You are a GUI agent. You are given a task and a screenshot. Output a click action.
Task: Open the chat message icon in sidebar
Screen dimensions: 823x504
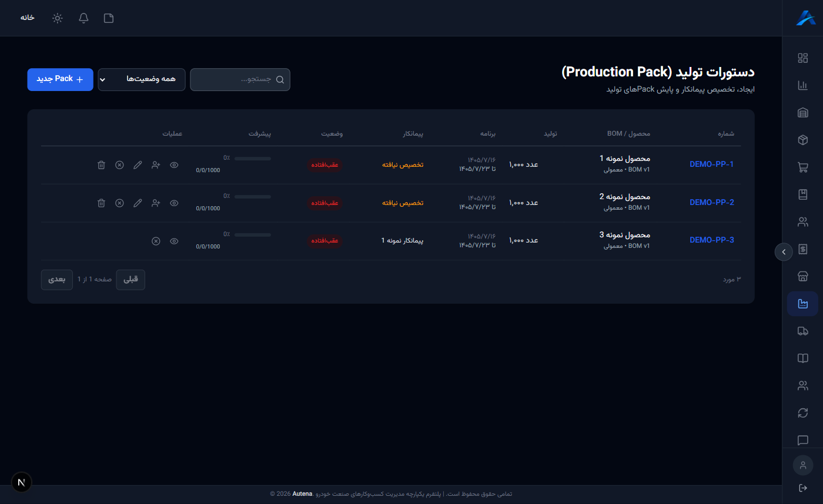(x=802, y=440)
